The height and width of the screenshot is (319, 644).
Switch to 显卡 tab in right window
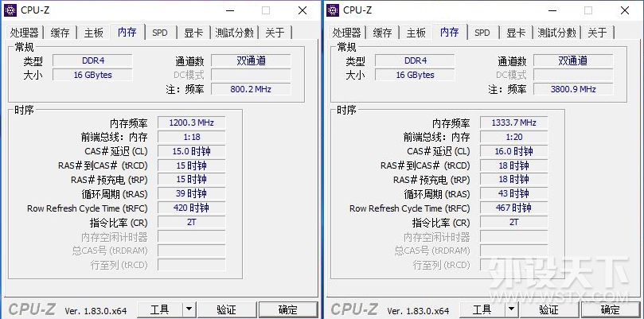pos(516,33)
